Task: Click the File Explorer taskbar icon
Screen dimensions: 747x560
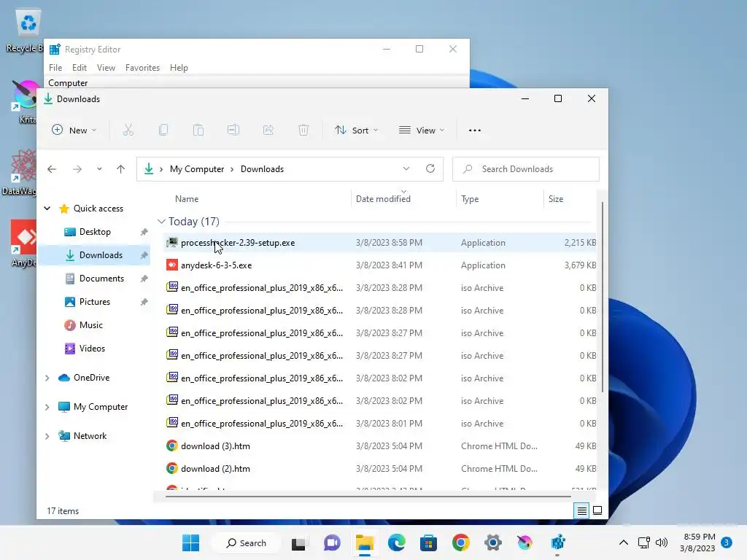Action: [x=365, y=542]
